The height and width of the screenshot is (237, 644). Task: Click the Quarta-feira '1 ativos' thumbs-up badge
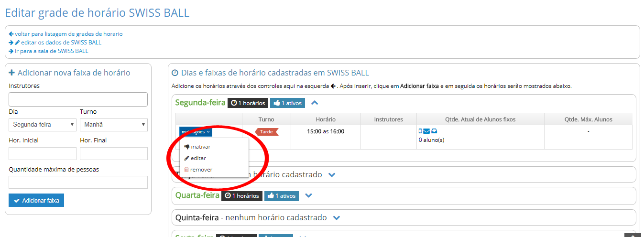(281, 195)
